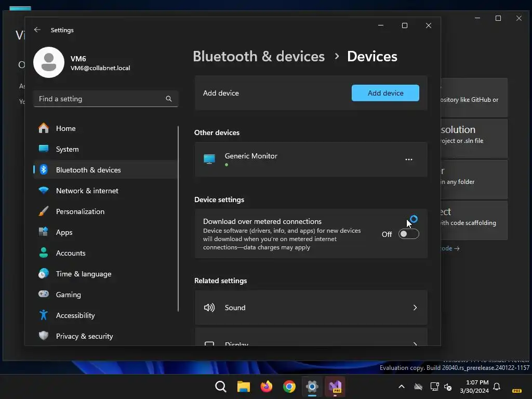
Task: Click the Home house icon in sidebar
Action: (x=44, y=128)
